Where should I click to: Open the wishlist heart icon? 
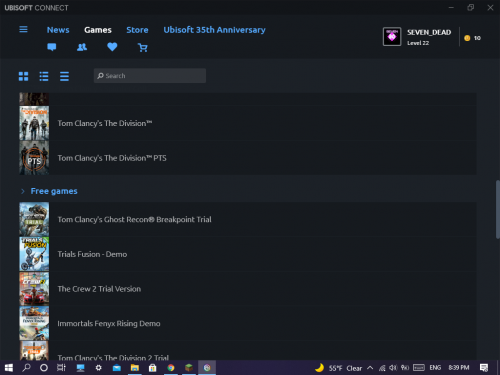pos(112,47)
